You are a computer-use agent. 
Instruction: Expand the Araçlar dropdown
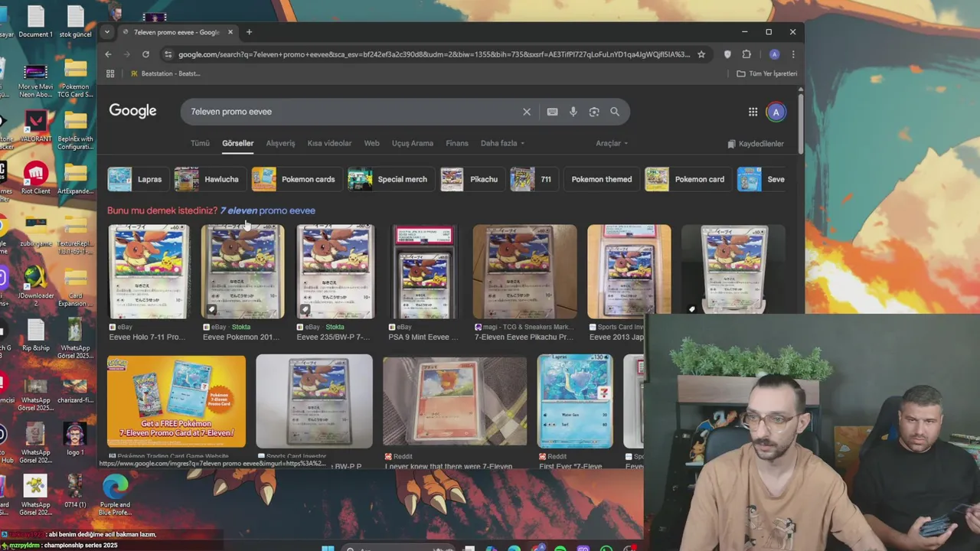[x=612, y=143]
